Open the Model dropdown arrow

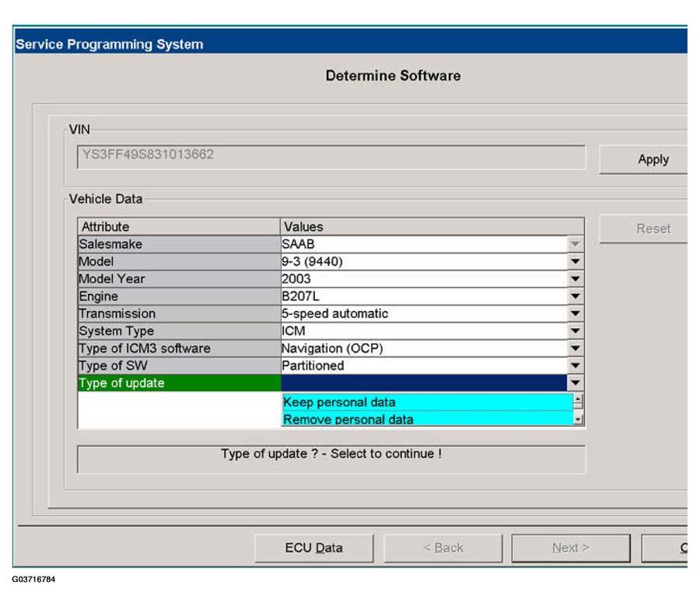point(576,262)
